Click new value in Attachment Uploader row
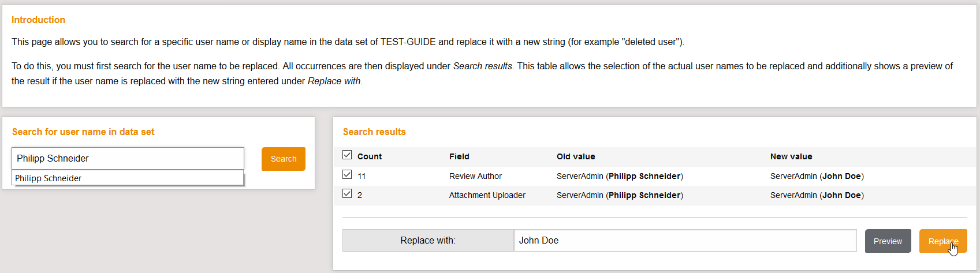Image resolution: width=980 pixels, height=273 pixels. point(817,195)
